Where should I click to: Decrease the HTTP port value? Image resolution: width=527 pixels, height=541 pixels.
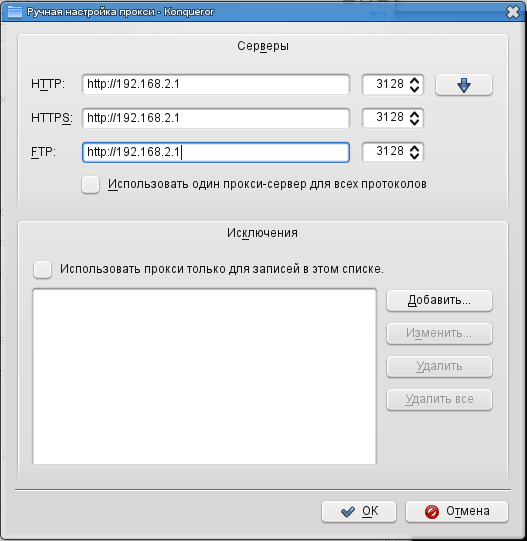click(414, 89)
